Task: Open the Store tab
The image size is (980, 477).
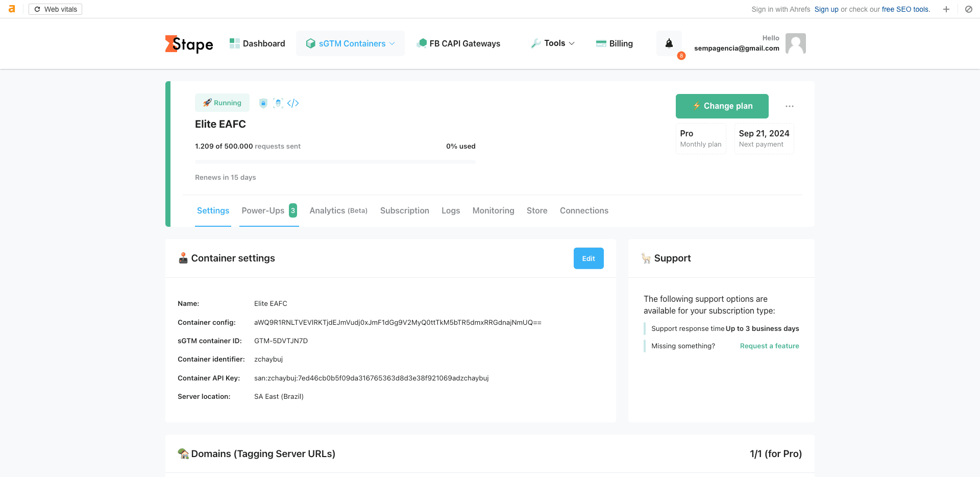Action: click(x=537, y=210)
